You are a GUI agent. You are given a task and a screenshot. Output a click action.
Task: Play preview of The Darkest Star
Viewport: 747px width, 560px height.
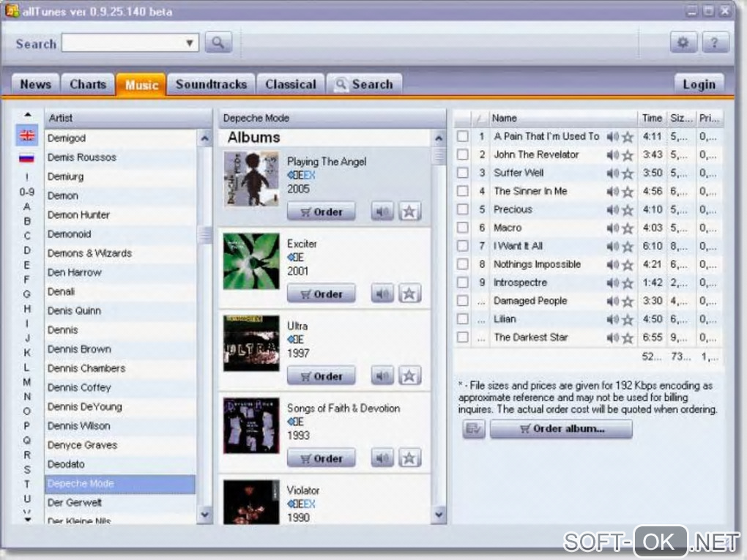click(x=613, y=337)
